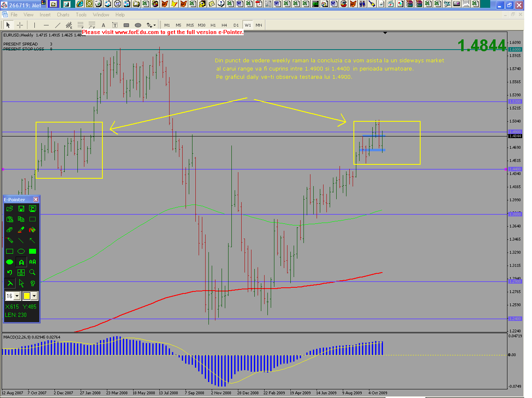Switch chart to M5 timeframe
The image size is (532, 398).
point(179,25)
